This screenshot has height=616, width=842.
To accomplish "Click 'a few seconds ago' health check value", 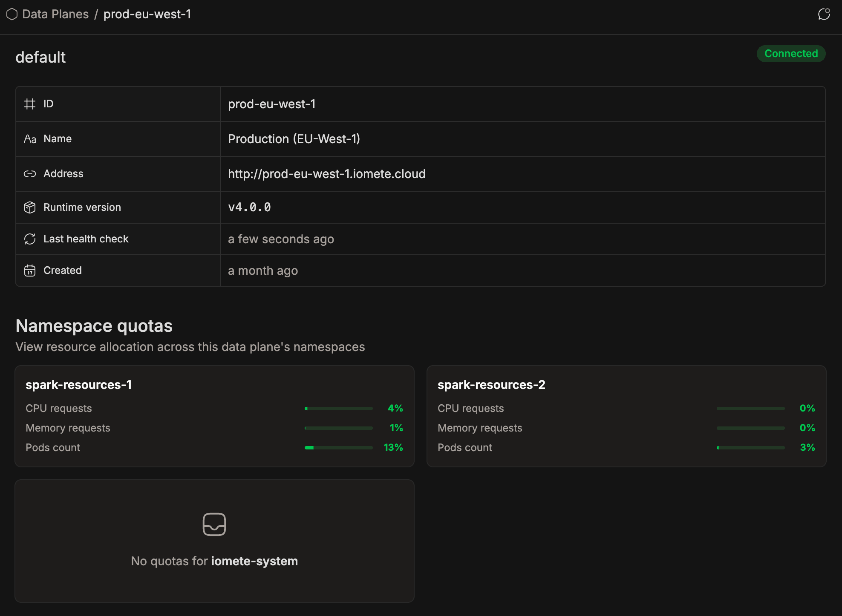I will (281, 239).
